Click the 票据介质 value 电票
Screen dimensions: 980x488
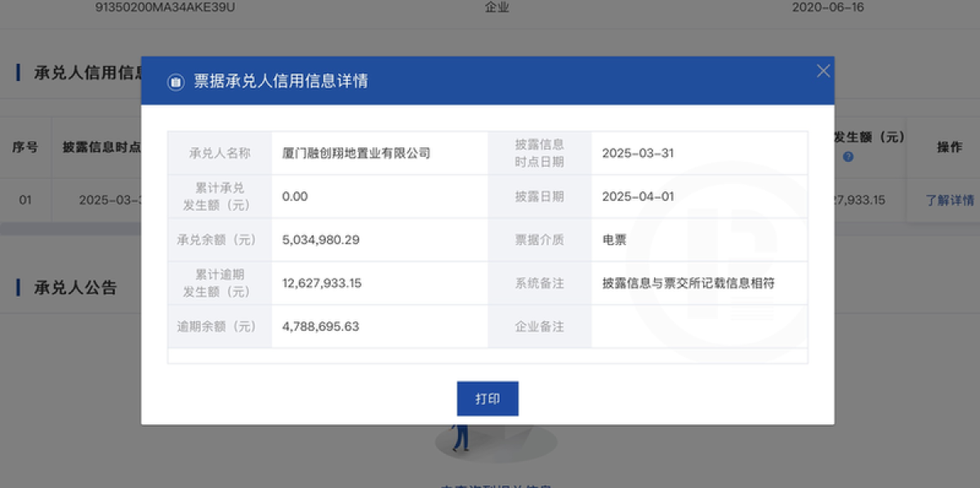[x=614, y=240]
